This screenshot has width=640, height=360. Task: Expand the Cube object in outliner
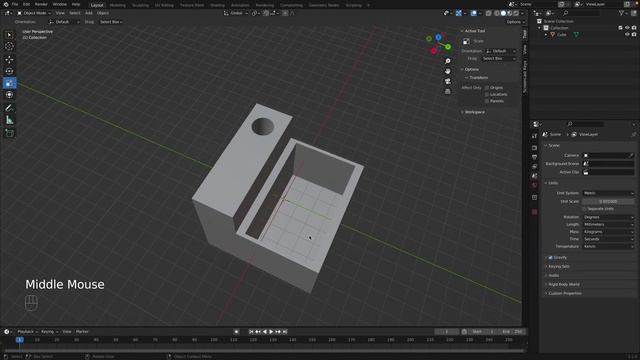click(546, 35)
